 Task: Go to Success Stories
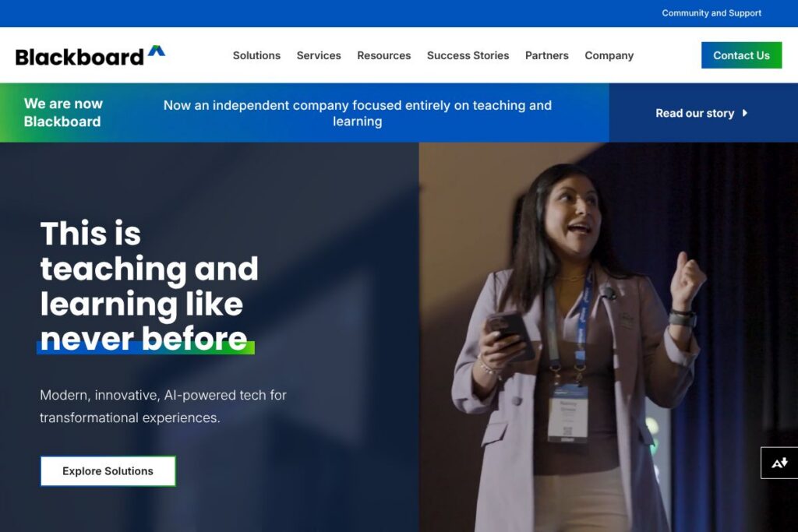tap(468, 55)
